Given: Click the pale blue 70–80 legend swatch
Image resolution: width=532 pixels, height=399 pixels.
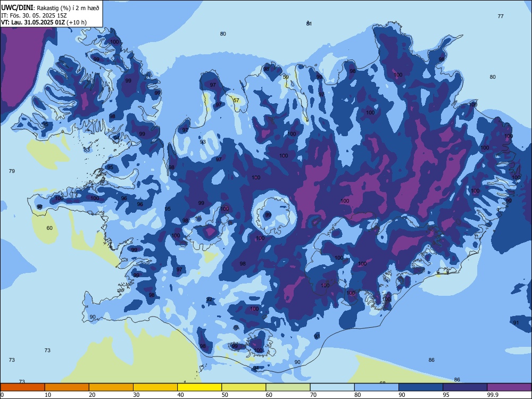Looking at the screenshot, I should pos(332,387).
